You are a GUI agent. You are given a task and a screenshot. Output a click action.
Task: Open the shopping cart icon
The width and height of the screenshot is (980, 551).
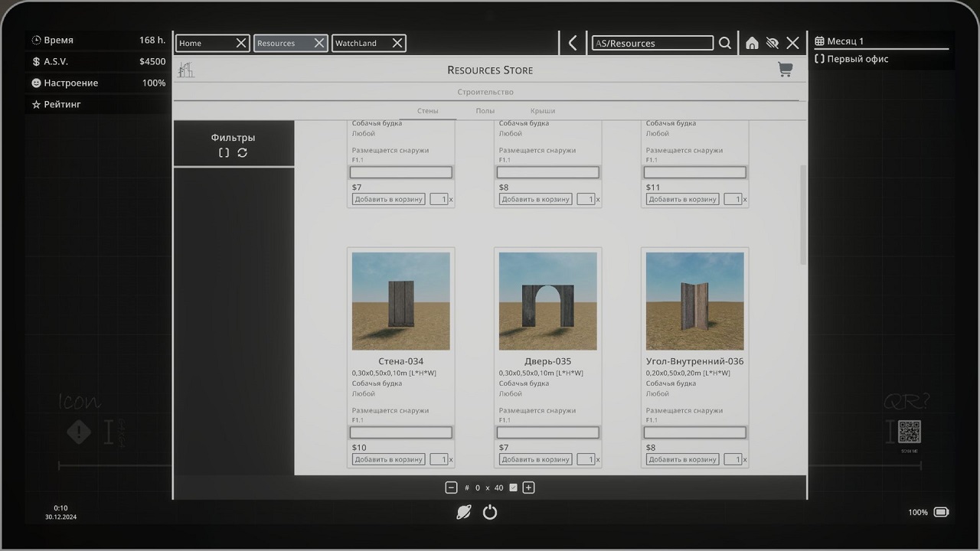pos(785,70)
